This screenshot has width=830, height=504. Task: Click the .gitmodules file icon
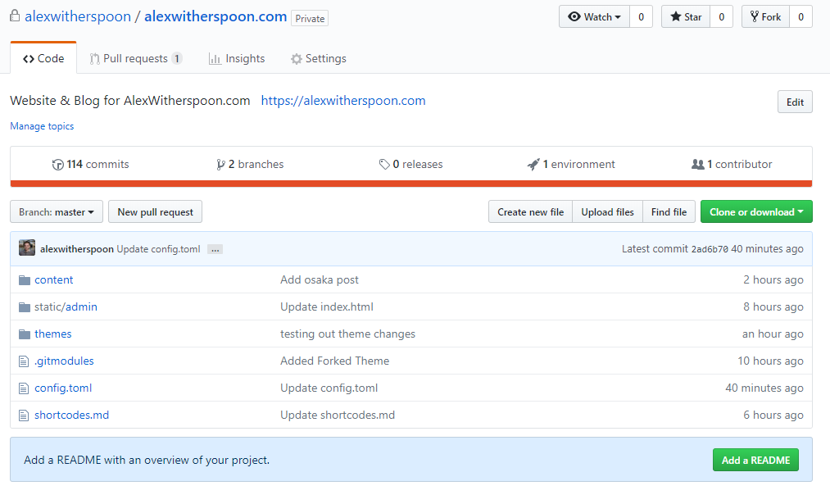click(24, 361)
